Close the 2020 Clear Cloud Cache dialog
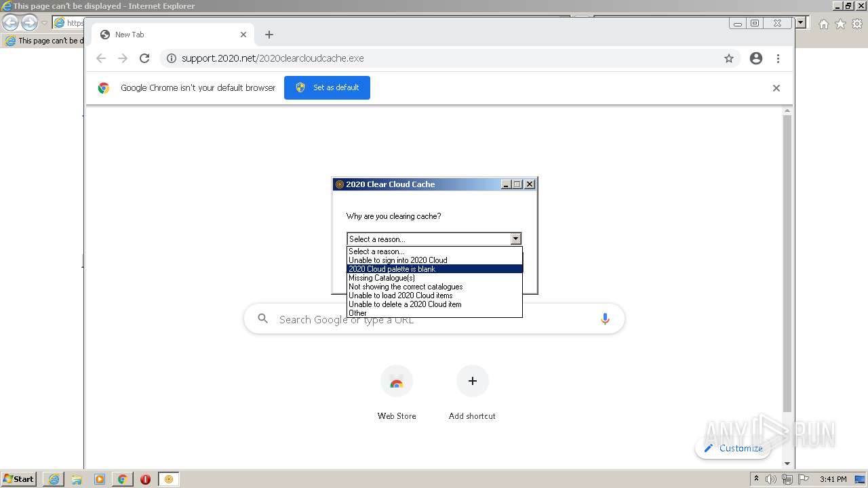This screenshot has height=488, width=868. (530, 184)
